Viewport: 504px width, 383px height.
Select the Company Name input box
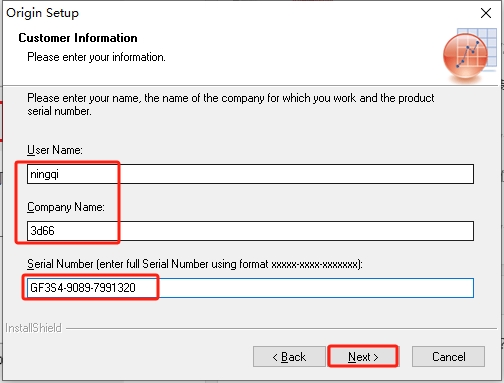pos(250,231)
